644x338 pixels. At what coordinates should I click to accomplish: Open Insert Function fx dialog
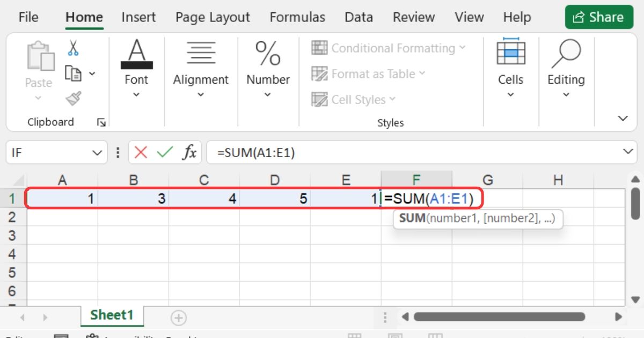(189, 153)
